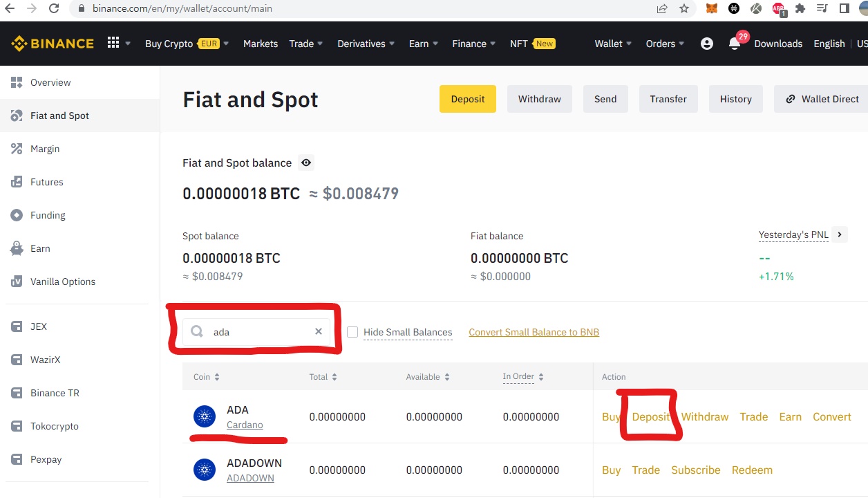Screen dimensions: 868x498
Task: Check Hide Small Balances box
Action: point(352,332)
